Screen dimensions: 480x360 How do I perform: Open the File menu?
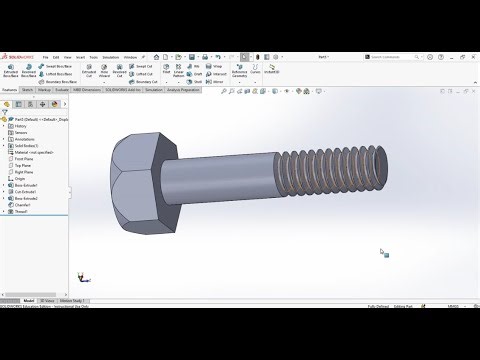click(x=46, y=57)
